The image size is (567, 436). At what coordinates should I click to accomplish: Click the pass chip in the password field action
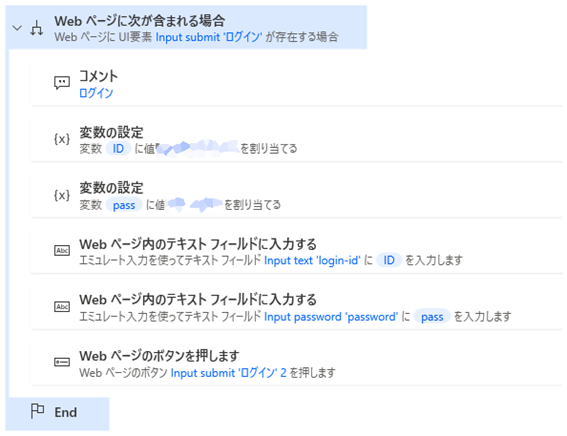(432, 317)
